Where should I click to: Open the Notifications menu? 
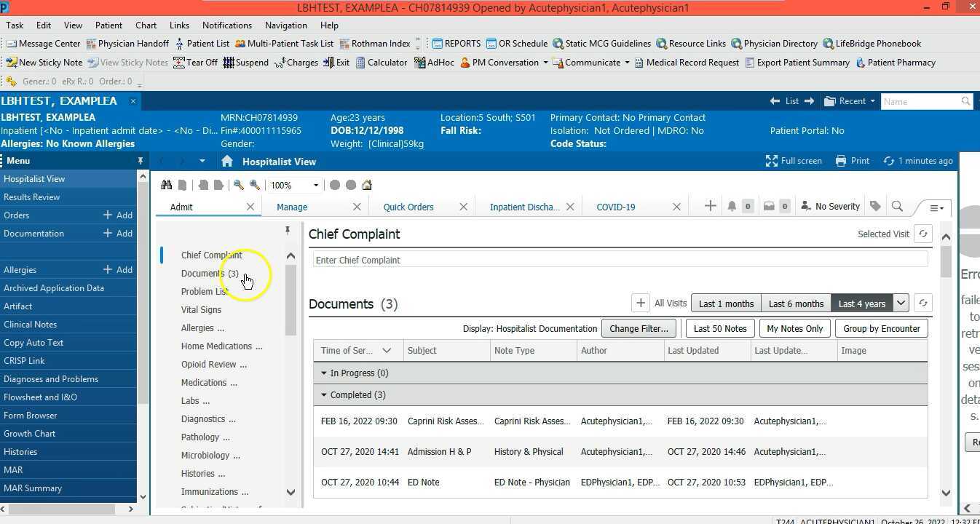point(226,25)
